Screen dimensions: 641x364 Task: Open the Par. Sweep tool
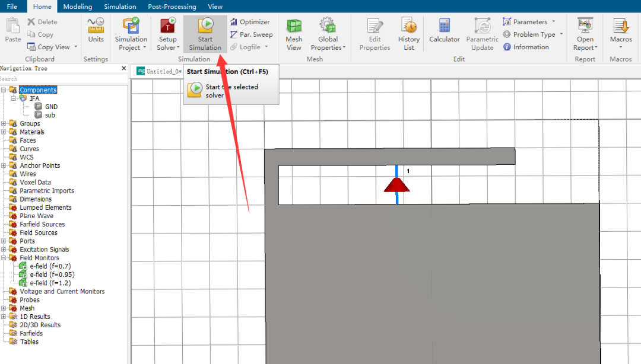(x=251, y=34)
